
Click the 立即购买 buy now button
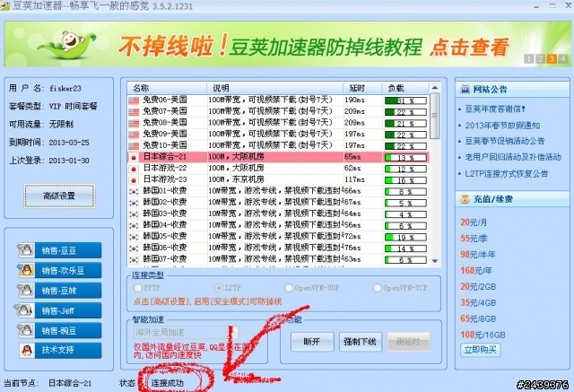[x=480, y=350]
